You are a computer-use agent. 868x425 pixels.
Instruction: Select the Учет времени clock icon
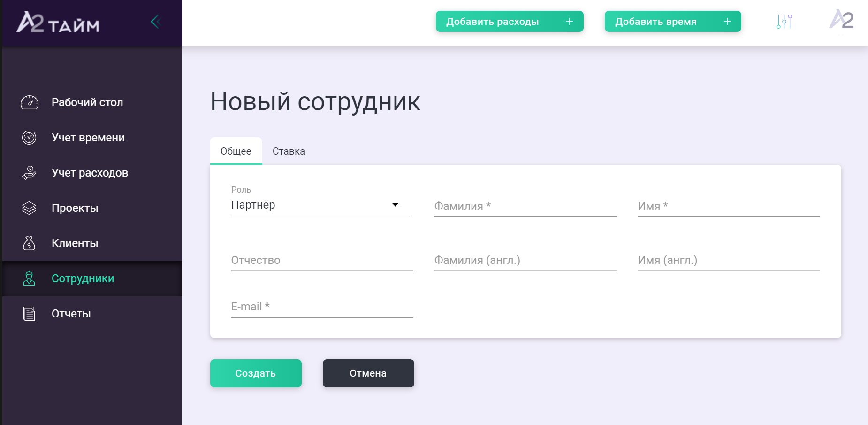[x=29, y=137]
